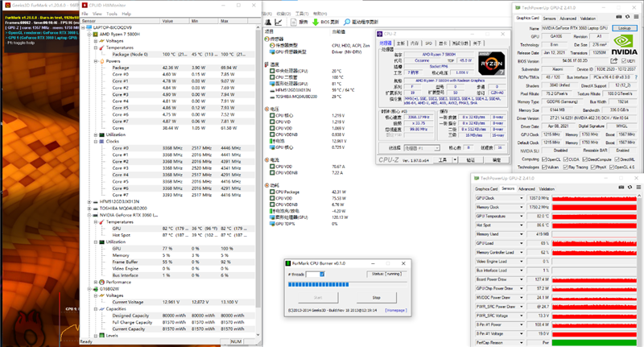The image size is (644, 347).
Task: Open hamburger menu in upper GPU-Z window
Action: (x=636, y=17)
